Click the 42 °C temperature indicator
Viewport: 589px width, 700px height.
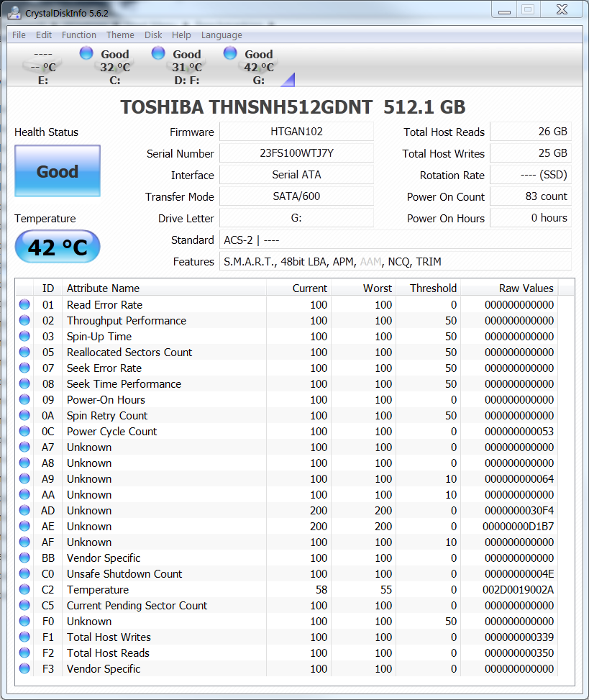[x=58, y=247]
